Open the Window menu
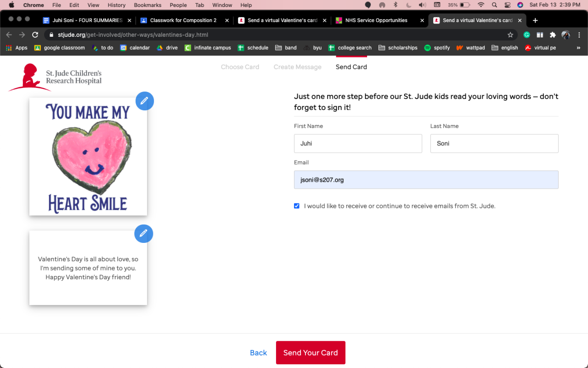Image resolution: width=588 pixels, height=368 pixels. click(x=222, y=5)
